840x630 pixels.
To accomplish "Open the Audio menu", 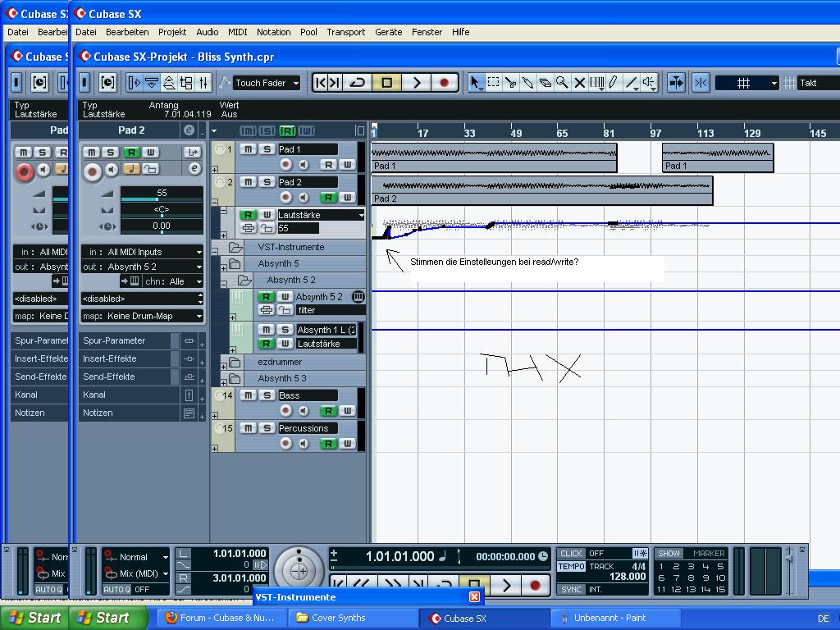I will (x=208, y=32).
